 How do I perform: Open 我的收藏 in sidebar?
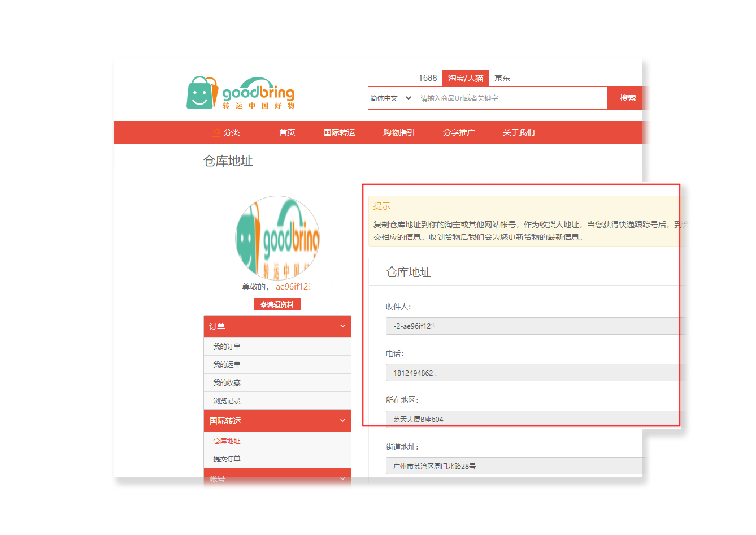(x=277, y=383)
